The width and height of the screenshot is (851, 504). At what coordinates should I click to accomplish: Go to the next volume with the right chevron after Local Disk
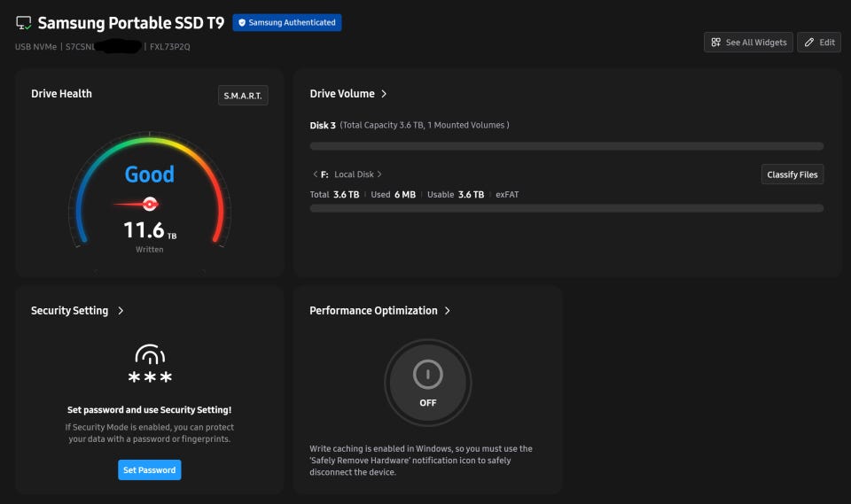pyautogui.click(x=379, y=174)
